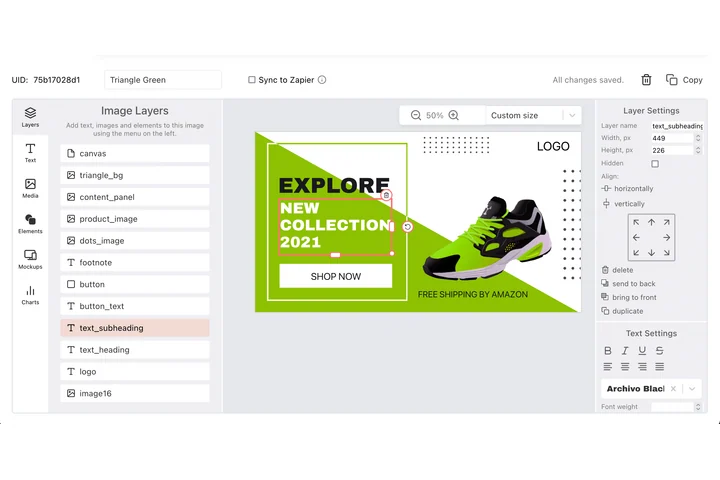Click the Width px field
Image resolution: width=720 pixels, height=480 pixels.
(672, 138)
